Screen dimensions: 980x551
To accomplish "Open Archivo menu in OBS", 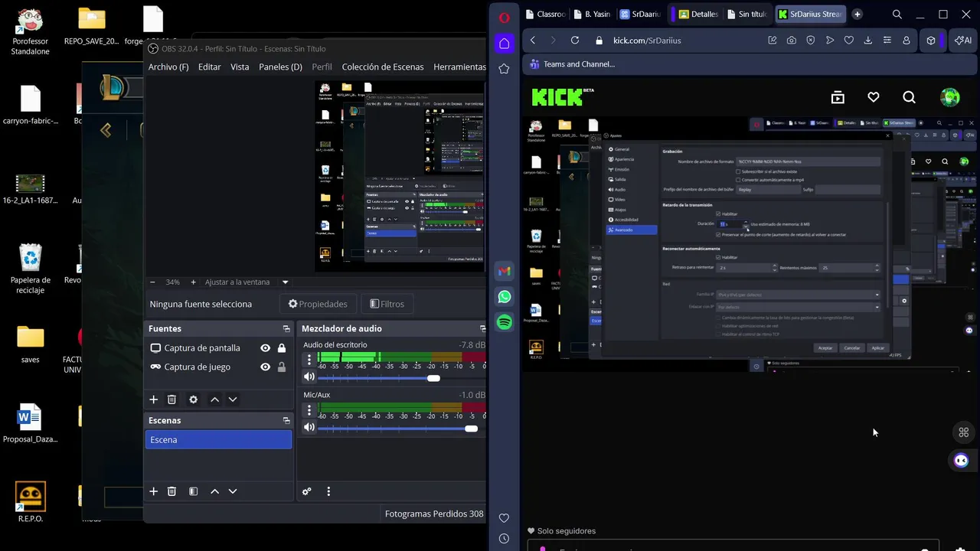I will (x=168, y=67).
